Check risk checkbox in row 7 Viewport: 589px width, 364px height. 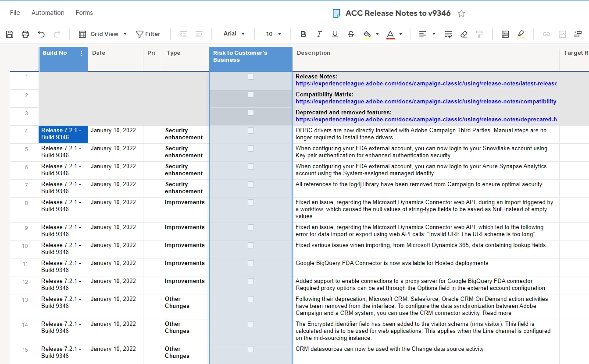pos(251,184)
